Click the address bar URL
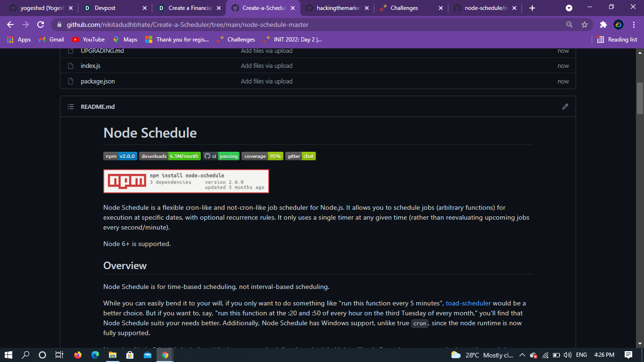The image size is (644, 362). (x=188, y=25)
